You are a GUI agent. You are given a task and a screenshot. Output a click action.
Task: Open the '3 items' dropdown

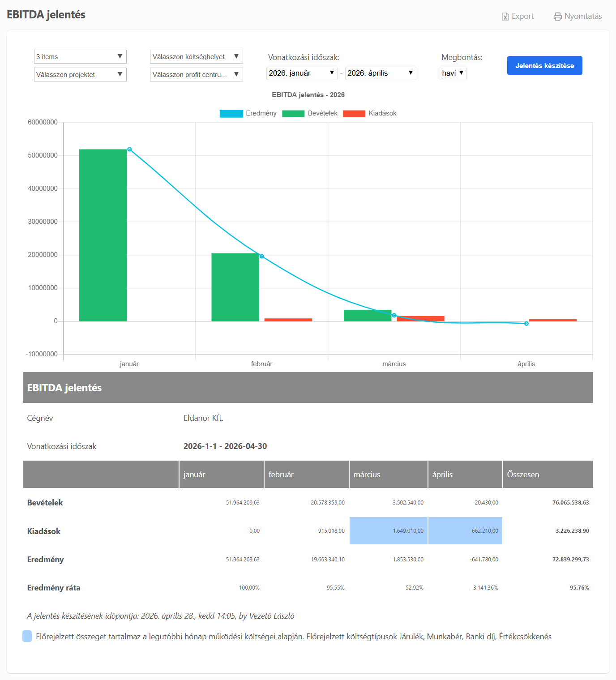coord(80,57)
